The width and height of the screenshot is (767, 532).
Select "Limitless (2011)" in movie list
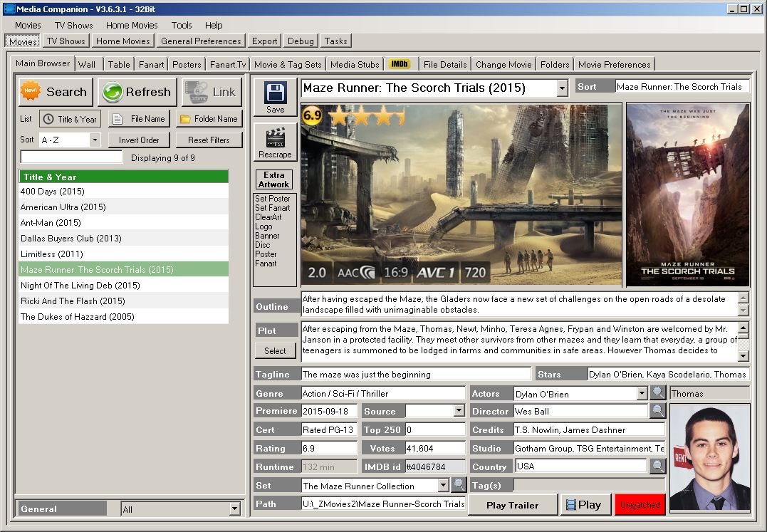123,254
